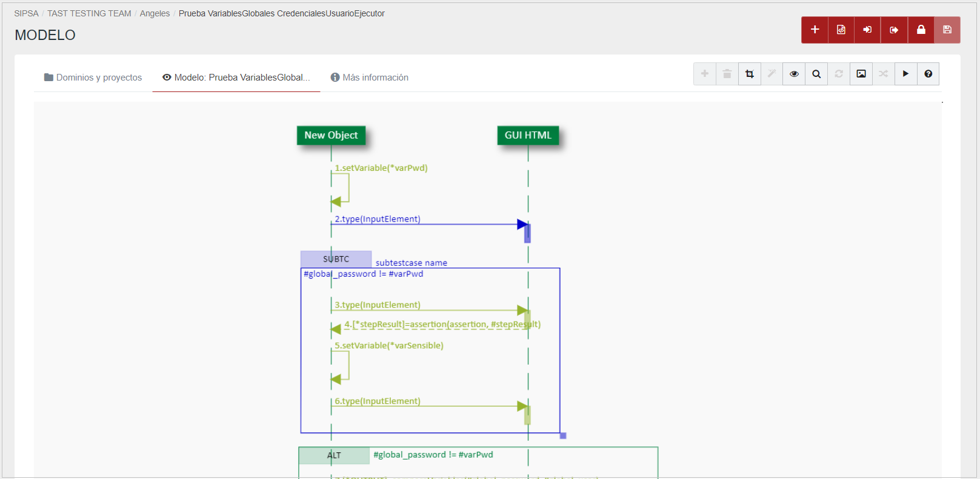Open the Más información tab

(369, 78)
